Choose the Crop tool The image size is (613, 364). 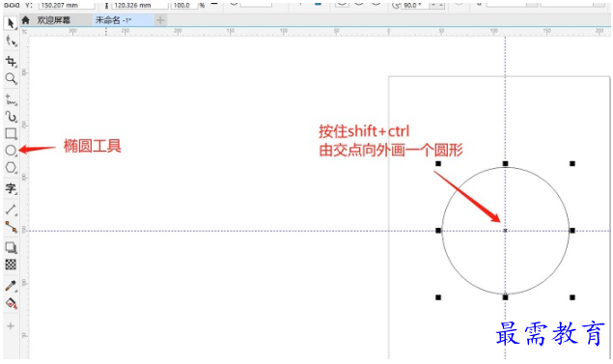11,62
